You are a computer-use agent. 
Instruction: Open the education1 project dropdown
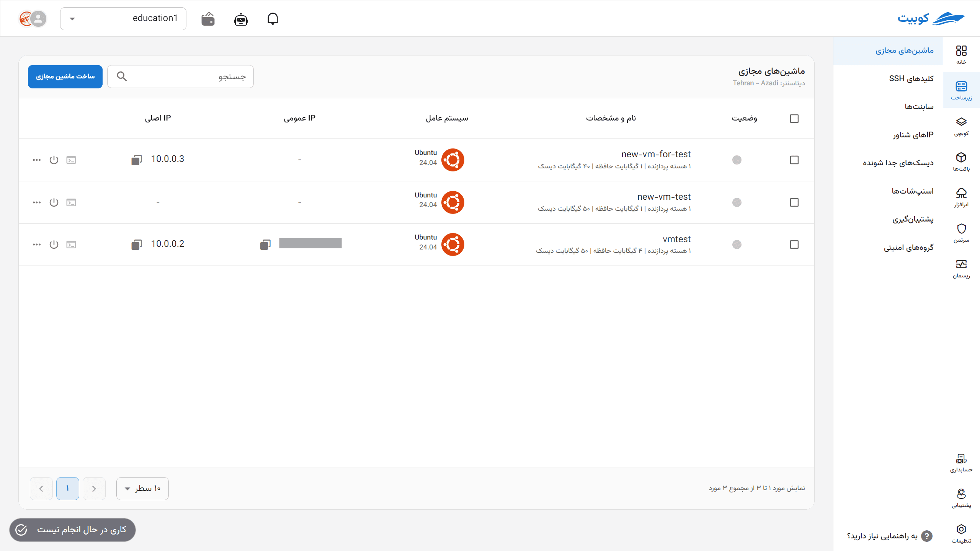[123, 18]
